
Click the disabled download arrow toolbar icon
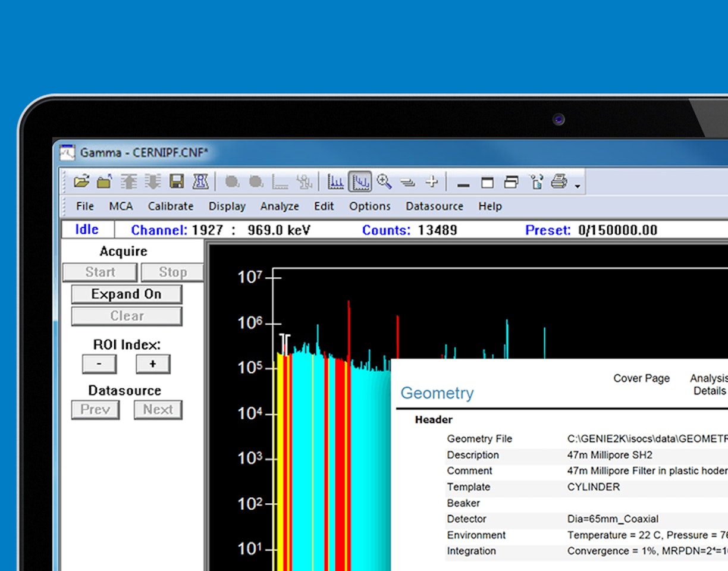152,182
